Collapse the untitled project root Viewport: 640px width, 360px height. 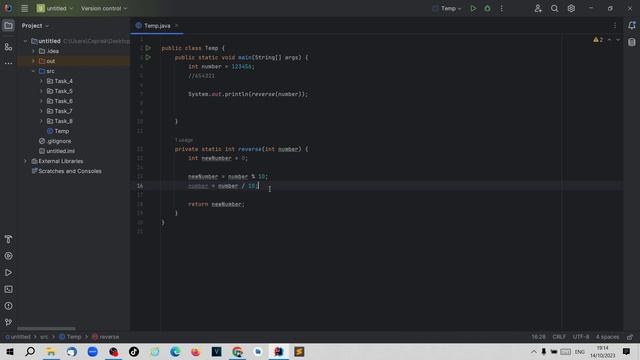25,41
